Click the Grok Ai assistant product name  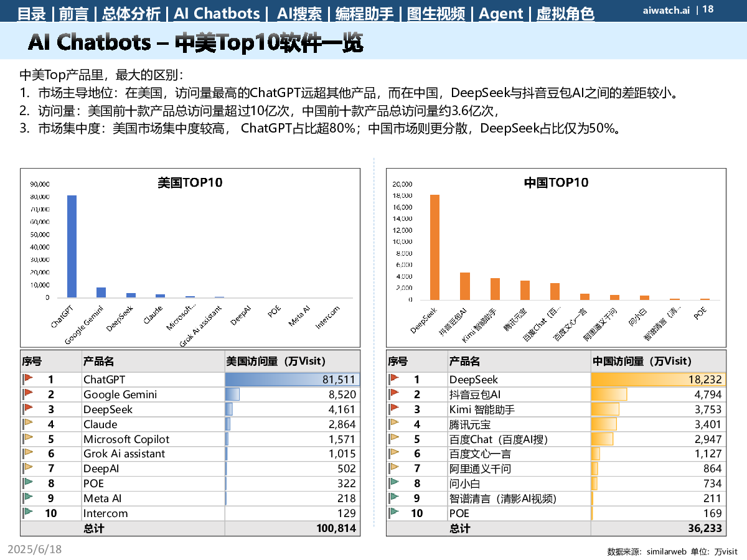click(125, 454)
